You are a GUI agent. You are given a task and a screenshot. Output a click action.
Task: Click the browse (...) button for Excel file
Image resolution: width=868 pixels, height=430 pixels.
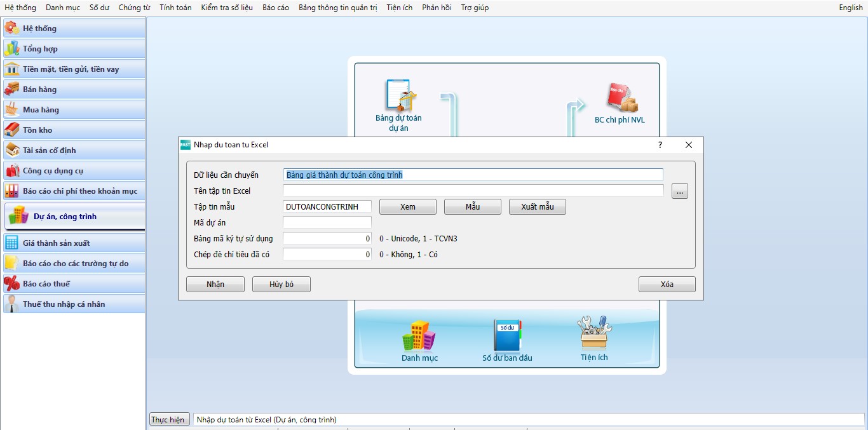pyautogui.click(x=679, y=191)
